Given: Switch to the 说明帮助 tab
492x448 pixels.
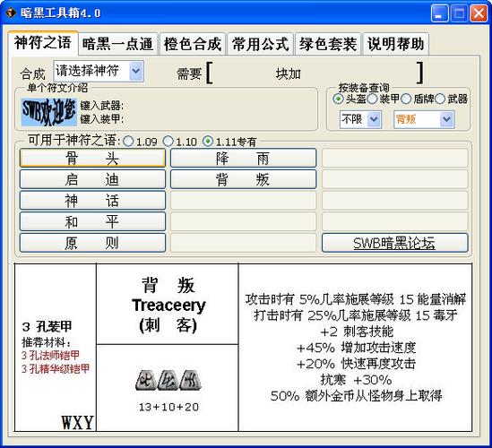Looking at the screenshot, I should click(x=396, y=44).
